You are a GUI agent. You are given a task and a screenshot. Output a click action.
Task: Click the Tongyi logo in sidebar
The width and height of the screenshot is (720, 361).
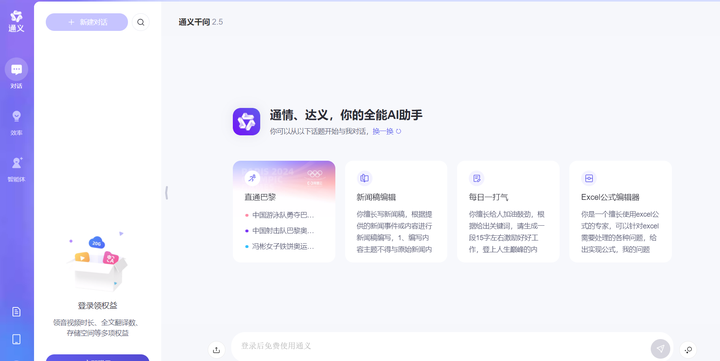[17, 21]
